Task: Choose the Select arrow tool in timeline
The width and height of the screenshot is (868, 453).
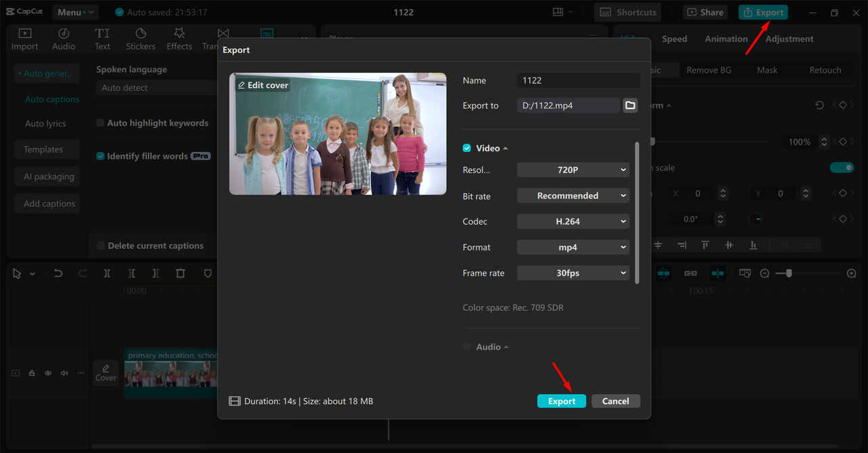Action: (17, 273)
